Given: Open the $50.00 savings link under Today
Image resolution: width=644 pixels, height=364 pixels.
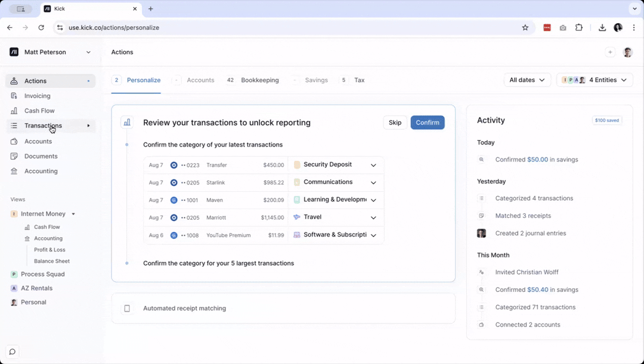Looking at the screenshot, I should click(537, 160).
